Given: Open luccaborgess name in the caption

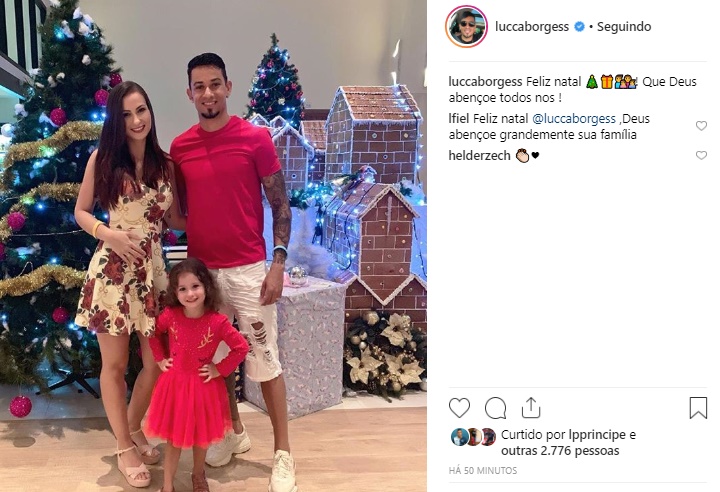Looking at the screenshot, I should [x=485, y=82].
